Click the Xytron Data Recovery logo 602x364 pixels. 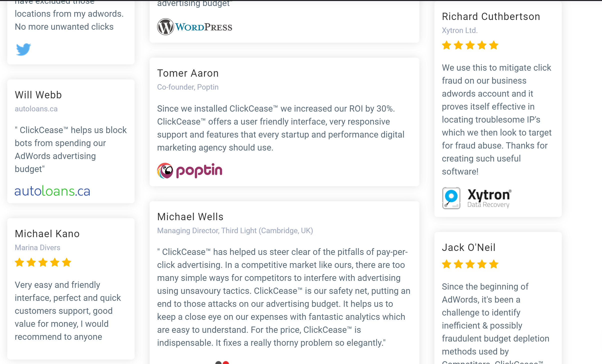pyautogui.click(x=477, y=198)
